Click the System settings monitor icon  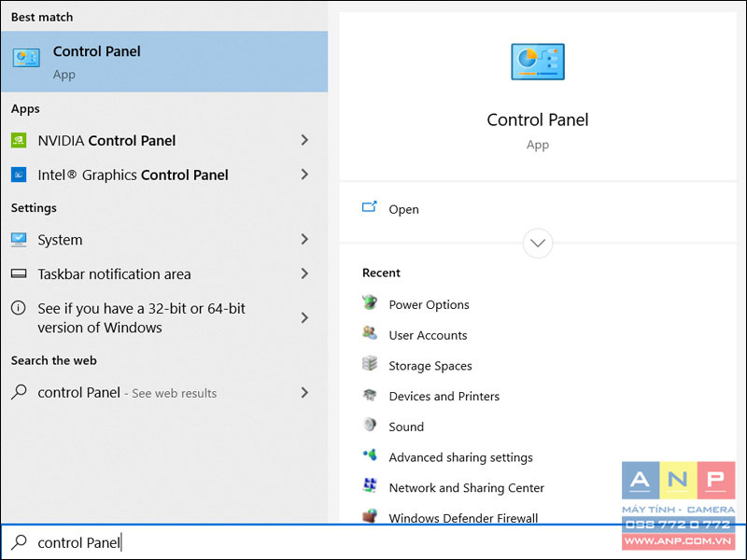[x=19, y=239]
